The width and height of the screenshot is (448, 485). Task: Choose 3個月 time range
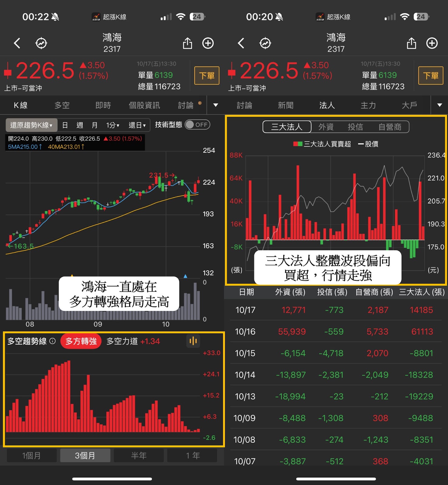85,455
